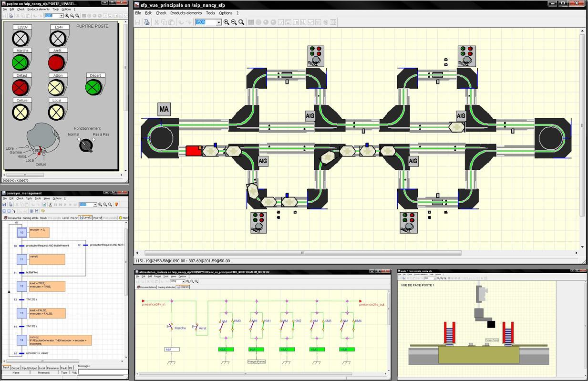The image size is (588, 381).
Task: Click the Cellule indicator lamp on the pupitre
Action: [x=21, y=112]
